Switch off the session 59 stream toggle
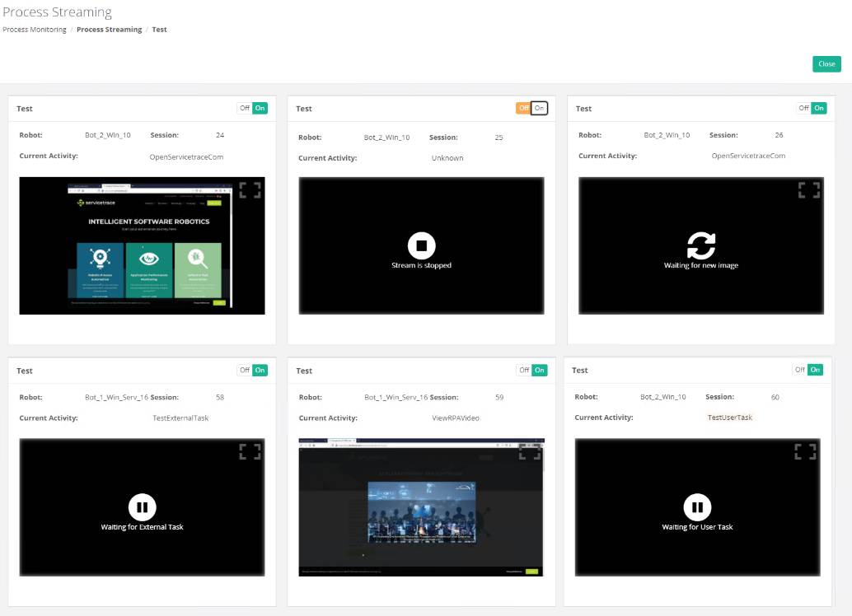852x616 pixels. [525, 370]
